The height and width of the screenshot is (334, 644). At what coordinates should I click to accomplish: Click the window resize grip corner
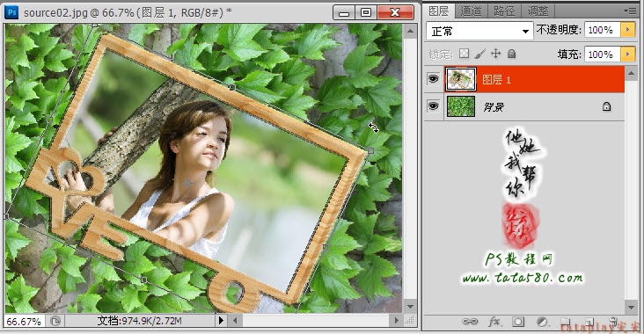pyautogui.click(x=410, y=321)
